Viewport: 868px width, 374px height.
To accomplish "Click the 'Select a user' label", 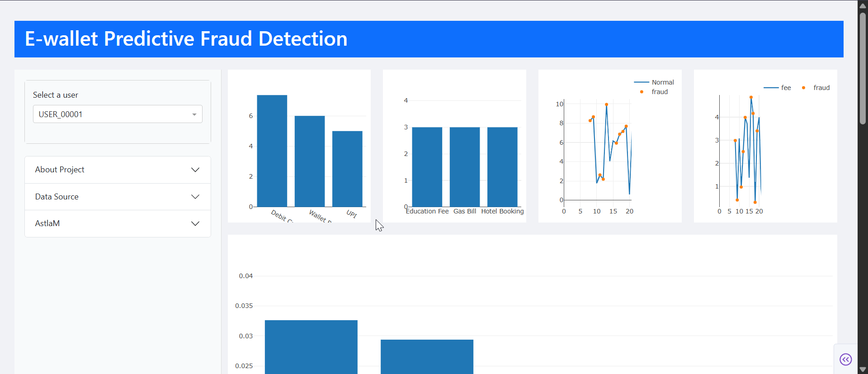I will 56,95.
